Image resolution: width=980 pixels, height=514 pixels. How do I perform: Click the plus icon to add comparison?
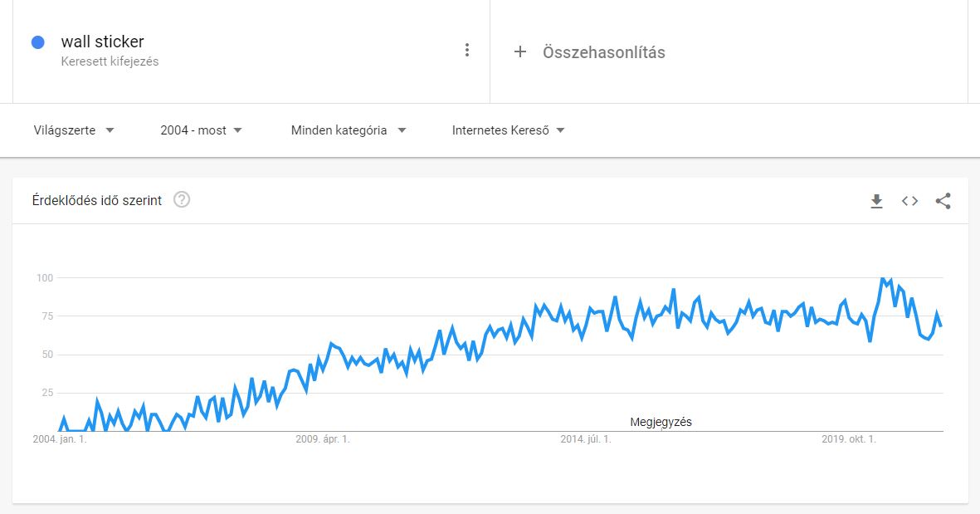point(520,52)
